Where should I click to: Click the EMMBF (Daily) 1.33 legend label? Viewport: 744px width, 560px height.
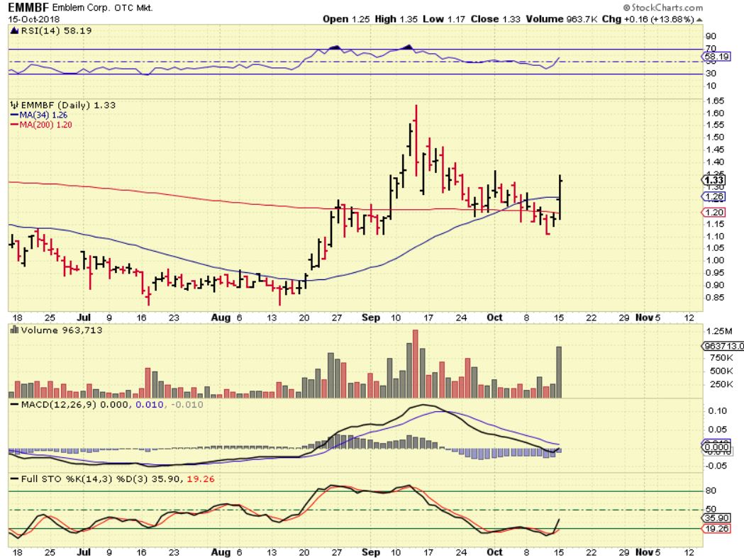[x=68, y=106]
